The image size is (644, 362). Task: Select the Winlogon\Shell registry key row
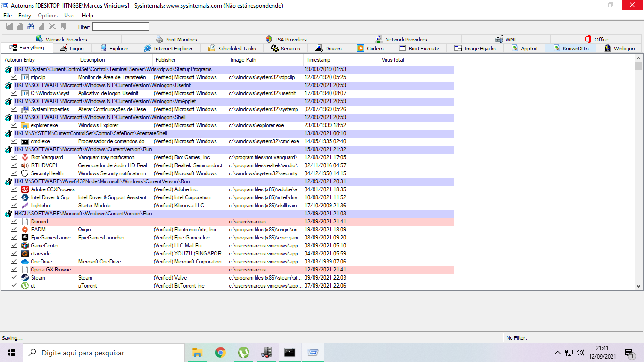pyautogui.click(x=229, y=117)
